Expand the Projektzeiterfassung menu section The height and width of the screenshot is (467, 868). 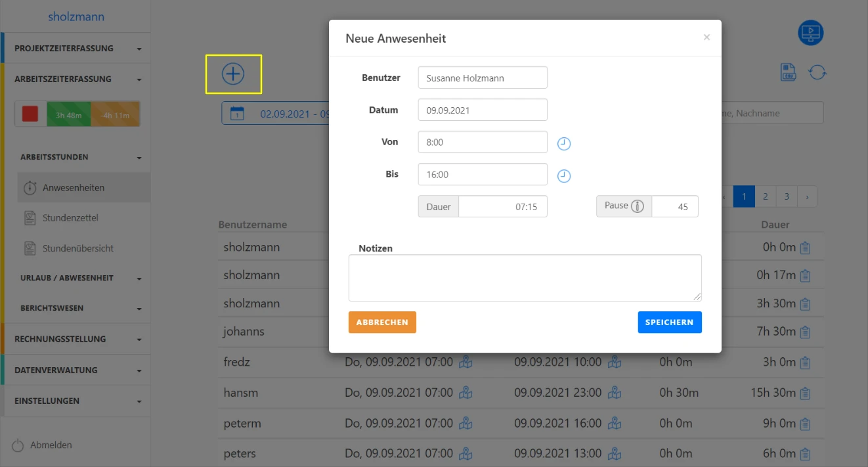[x=76, y=48]
